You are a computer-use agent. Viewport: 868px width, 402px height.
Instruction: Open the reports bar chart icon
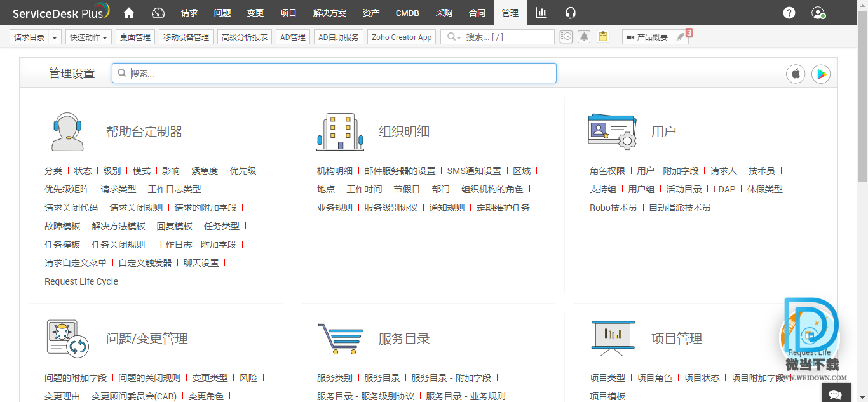541,13
